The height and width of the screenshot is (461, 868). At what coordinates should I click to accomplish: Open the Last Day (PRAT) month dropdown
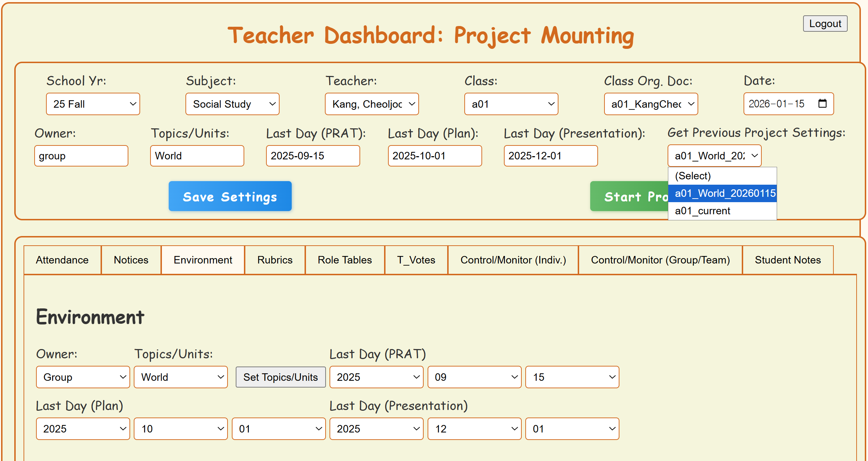pos(474,377)
